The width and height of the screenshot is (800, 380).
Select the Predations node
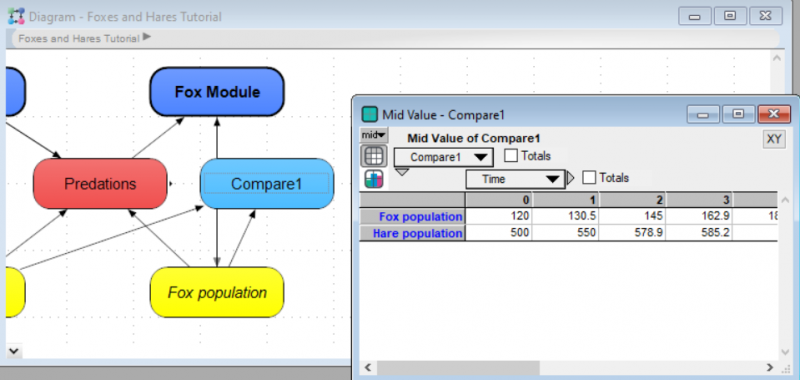pyautogui.click(x=100, y=184)
